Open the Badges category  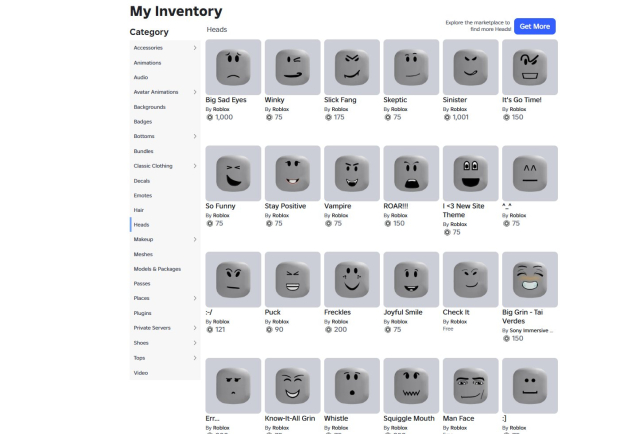(x=143, y=121)
